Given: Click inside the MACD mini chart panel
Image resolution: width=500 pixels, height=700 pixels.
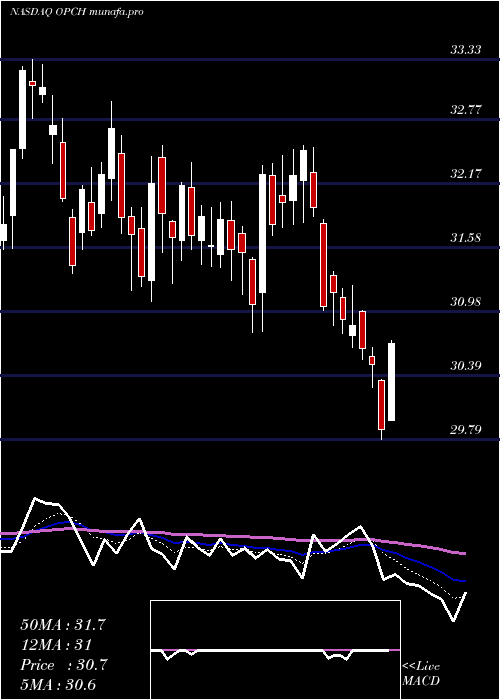Looking at the screenshot, I should tap(275, 650).
